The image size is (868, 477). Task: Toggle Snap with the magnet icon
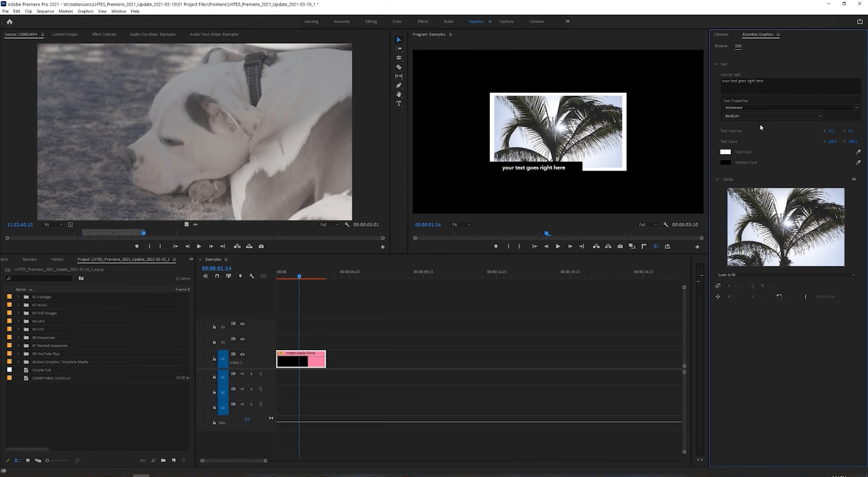tap(217, 276)
